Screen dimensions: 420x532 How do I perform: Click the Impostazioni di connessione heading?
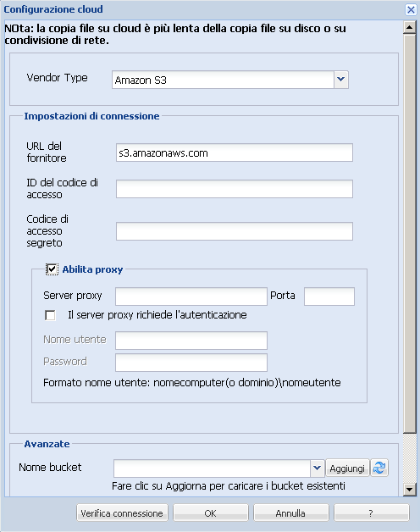pos(91,116)
